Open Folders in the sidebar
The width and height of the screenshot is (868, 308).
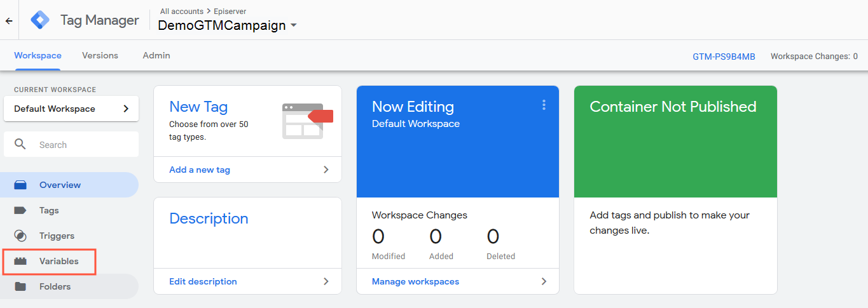[x=69, y=286]
